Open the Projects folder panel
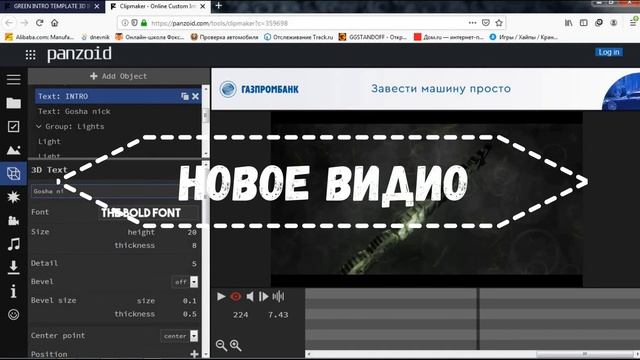The width and height of the screenshot is (640, 360). 13,103
